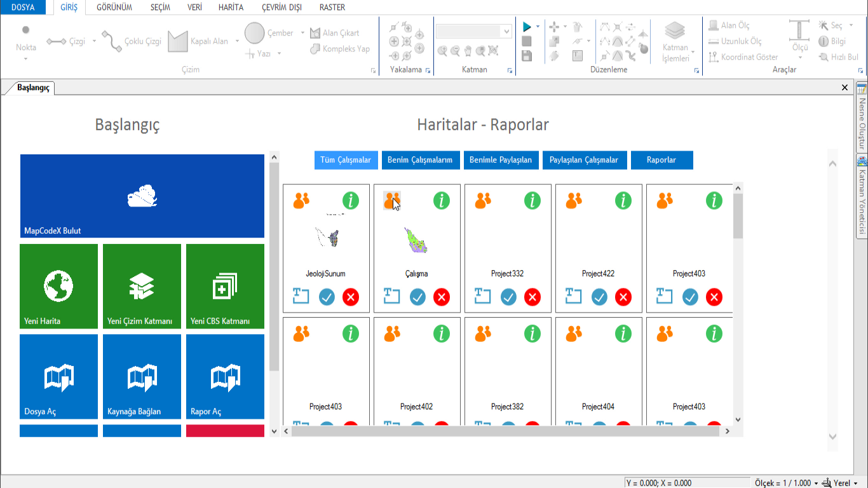This screenshot has width=868, height=488.
Task: Click the Kaynağa Bağlan tile
Action: pyautogui.click(x=142, y=377)
